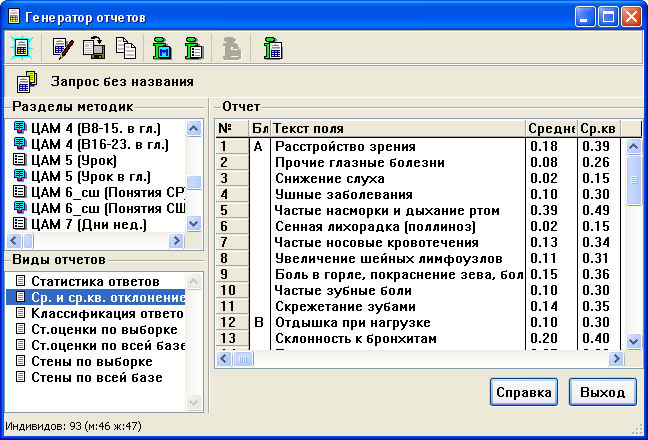Click the left arrow of sections horizontal scrollbar
Screen dimensions: 648x440
14,240
